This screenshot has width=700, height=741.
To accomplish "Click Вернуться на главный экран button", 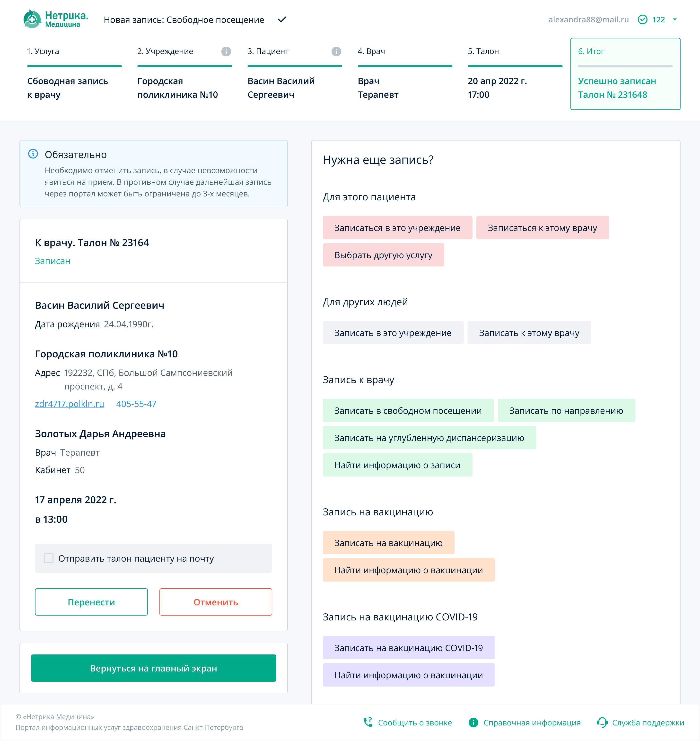I will (153, 668).
